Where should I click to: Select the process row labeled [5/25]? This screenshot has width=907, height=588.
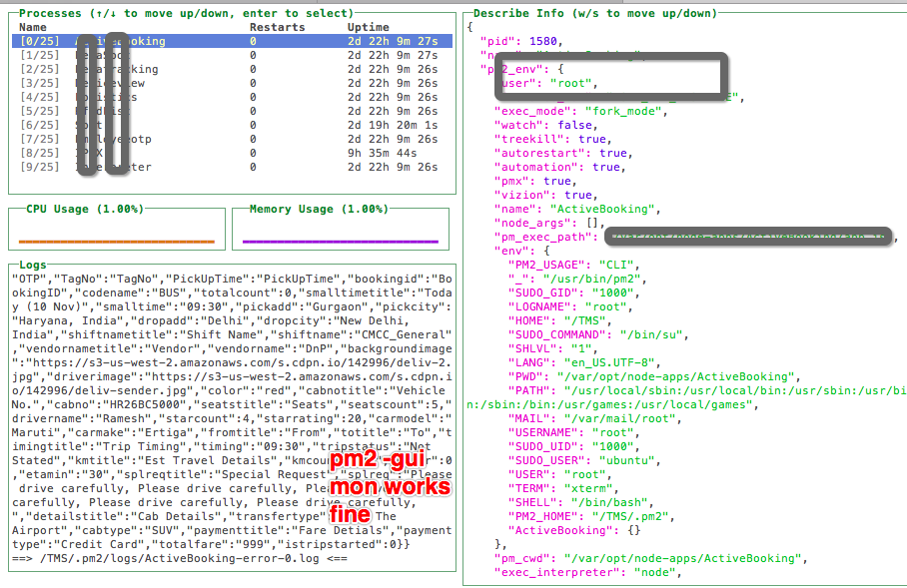pyautogui.click(x=232, y=111)
